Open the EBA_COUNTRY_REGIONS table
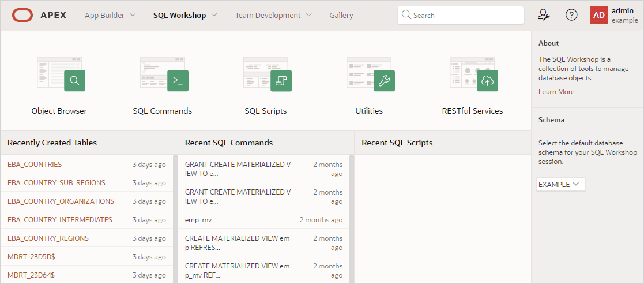644x284 pixels. (x=48, y=238)
